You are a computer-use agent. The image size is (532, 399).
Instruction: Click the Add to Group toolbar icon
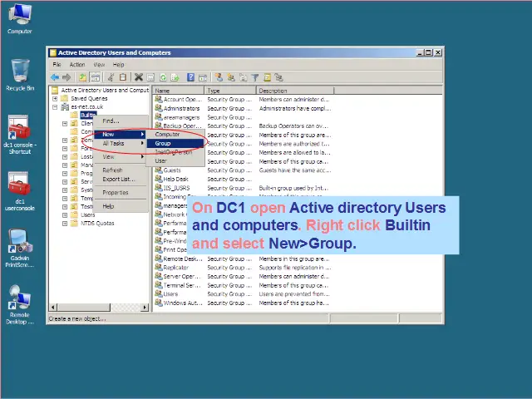(279, 77)
